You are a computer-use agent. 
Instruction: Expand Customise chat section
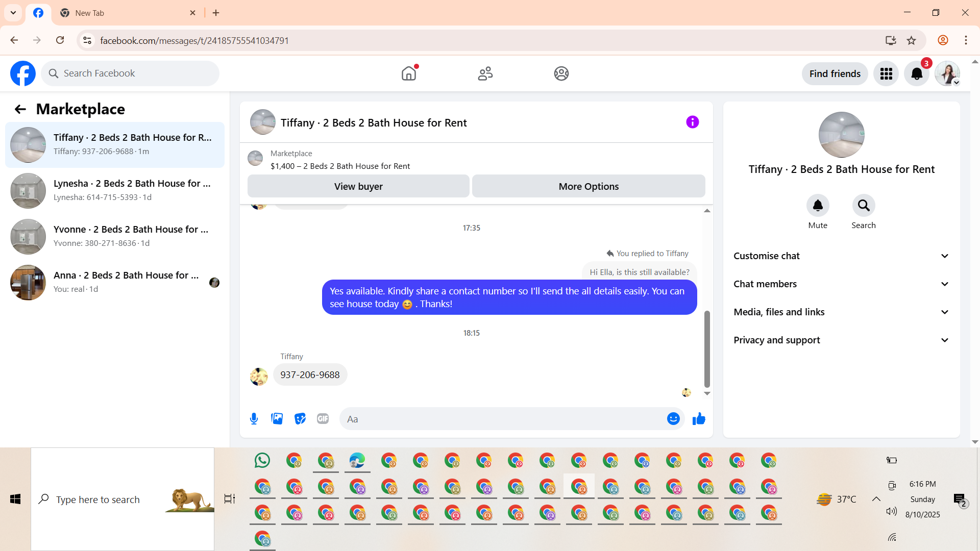pos(841,256)
